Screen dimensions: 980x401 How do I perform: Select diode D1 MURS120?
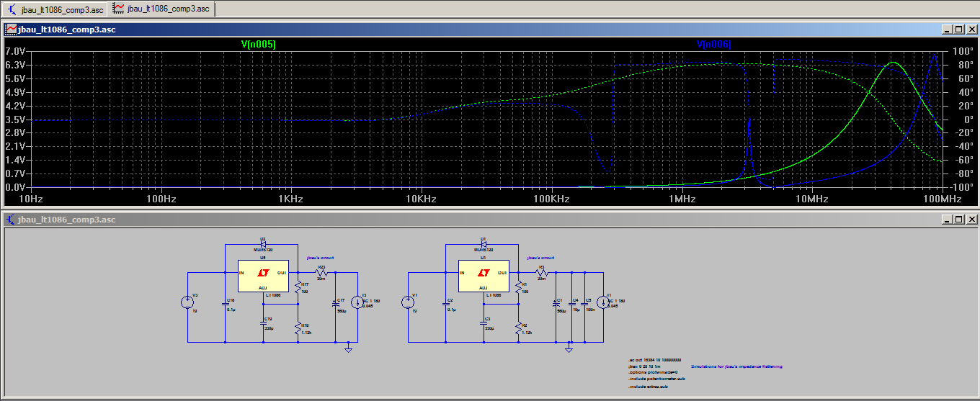pos(484,244)
